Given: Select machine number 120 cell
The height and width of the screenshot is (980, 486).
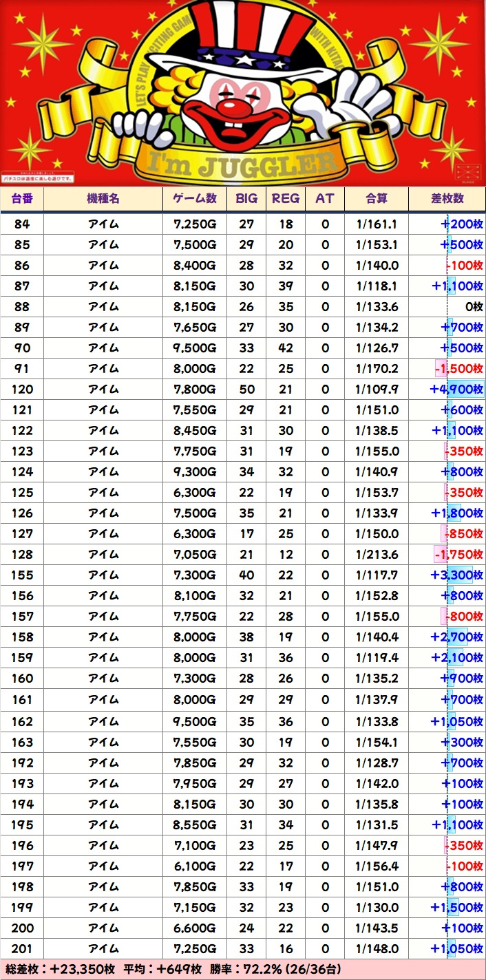Looking at the screenshot, I should 22,390.
